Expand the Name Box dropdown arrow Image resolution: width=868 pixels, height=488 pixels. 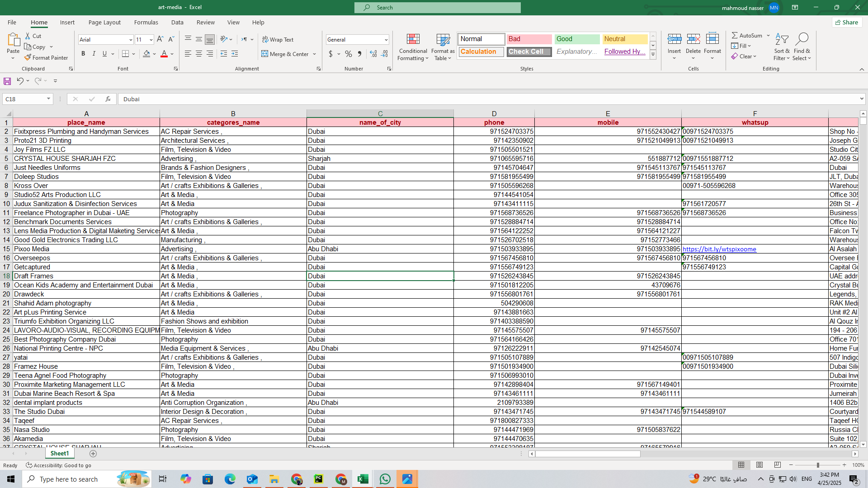[48, 99]
